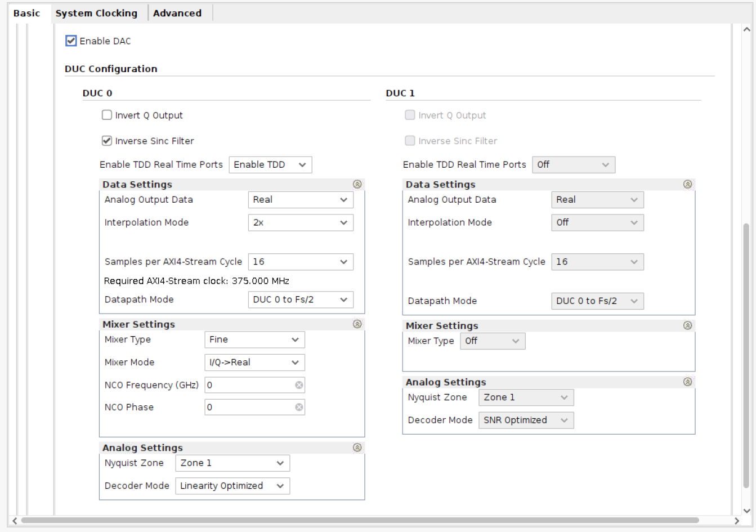
Task: Clear the NCO Phase field icon
Action: pos(299,407)
